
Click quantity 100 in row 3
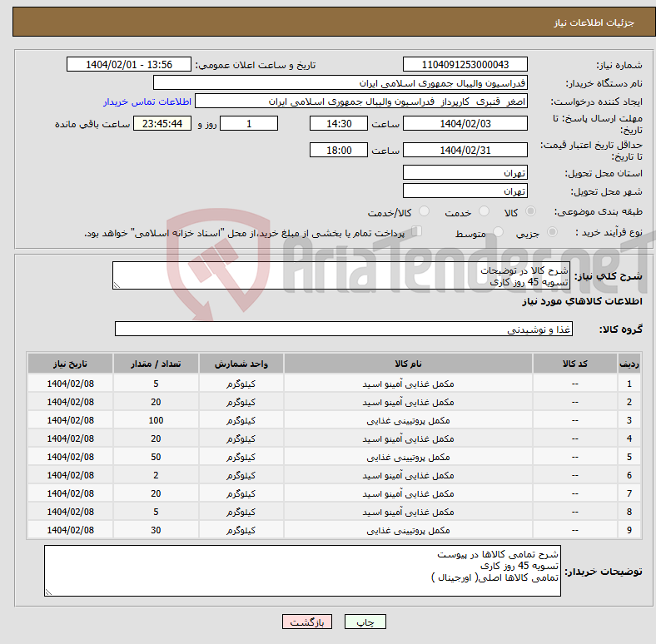coord(156,420)
